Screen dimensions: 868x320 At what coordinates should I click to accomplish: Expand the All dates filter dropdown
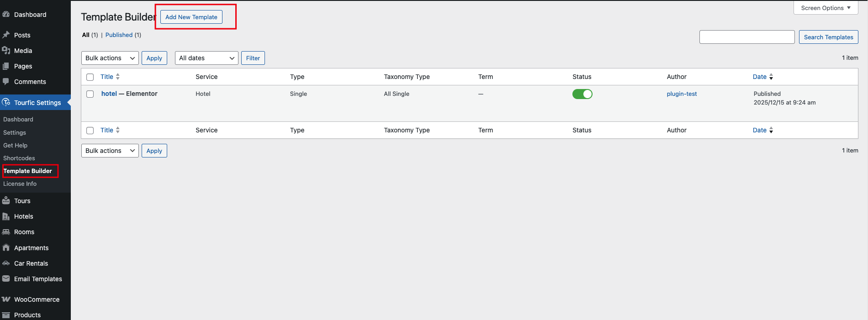(206, 58)
